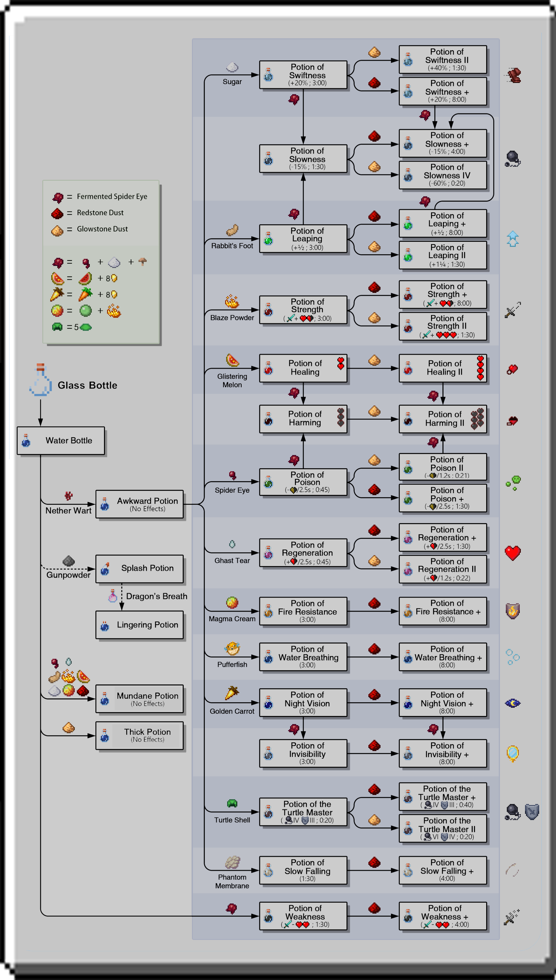Image resolution: width=556 pixels, height=980 pixels.
Task: Click the Pufferfish ingredient icon
Action: click(232, 648)
